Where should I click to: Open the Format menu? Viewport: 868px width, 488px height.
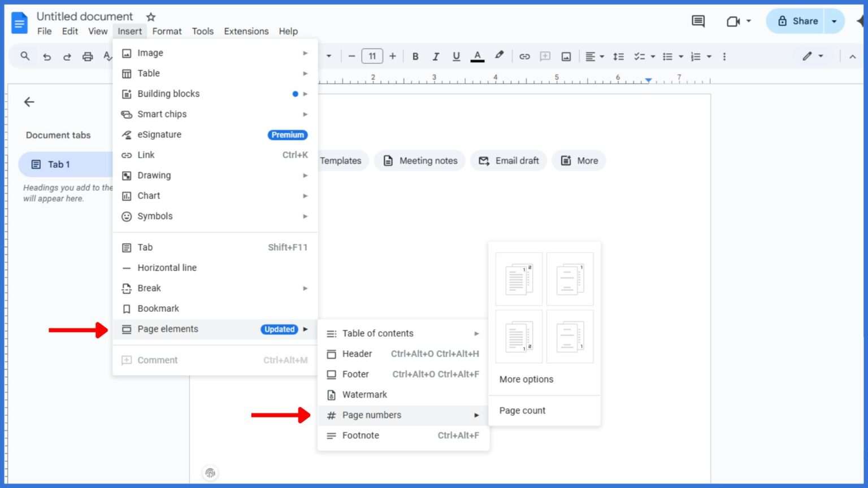(167, 31)
